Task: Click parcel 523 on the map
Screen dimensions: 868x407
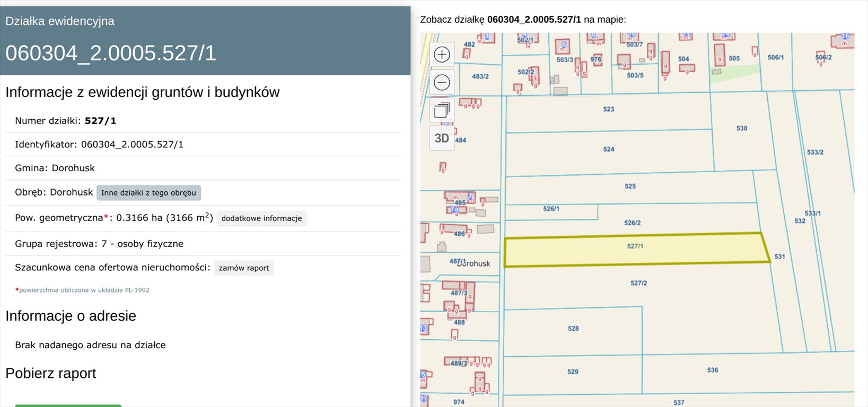Action: point(608,112)
